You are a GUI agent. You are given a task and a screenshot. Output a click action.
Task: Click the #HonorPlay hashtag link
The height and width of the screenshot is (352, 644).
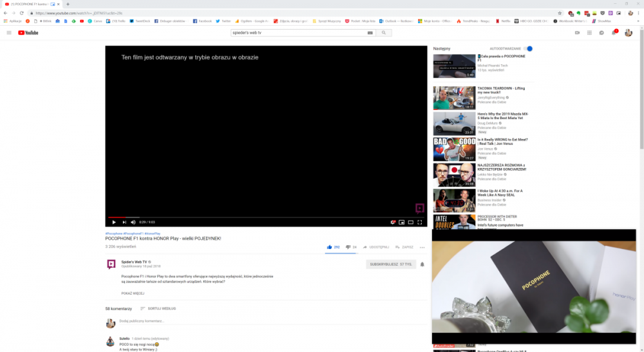(153, 234)
